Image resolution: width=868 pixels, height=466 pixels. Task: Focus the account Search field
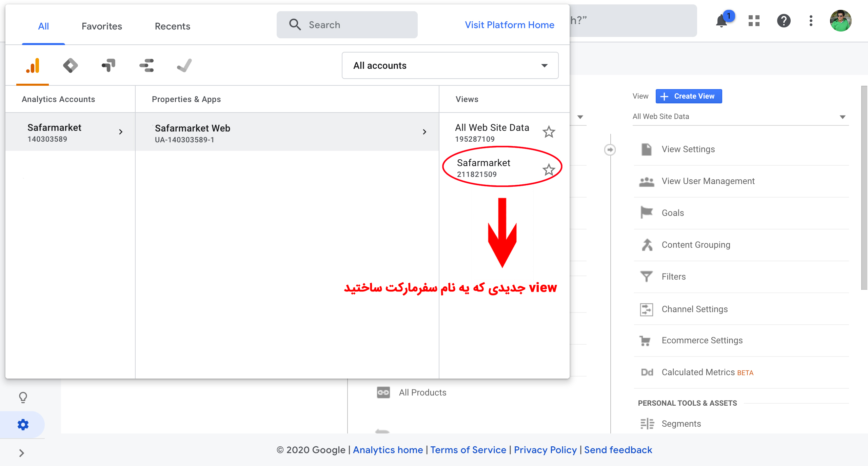(x=347, y=25)
